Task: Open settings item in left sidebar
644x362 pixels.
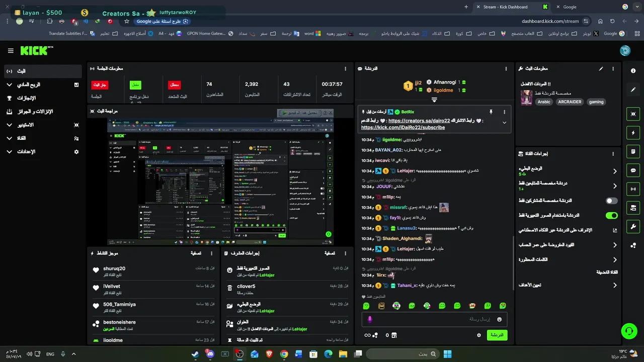Action: coord(43,151)
